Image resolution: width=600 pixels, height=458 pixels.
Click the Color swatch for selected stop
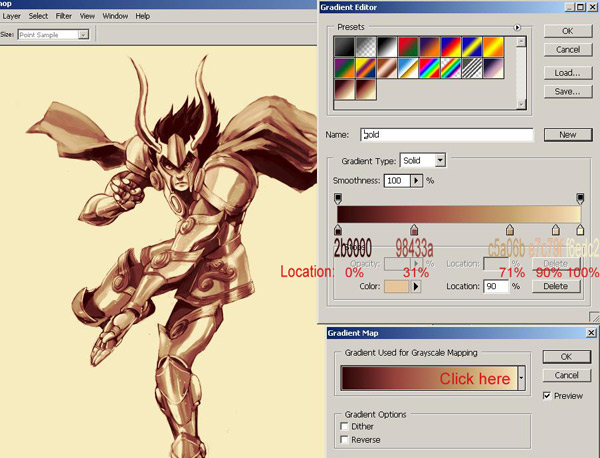pos(396,286)
